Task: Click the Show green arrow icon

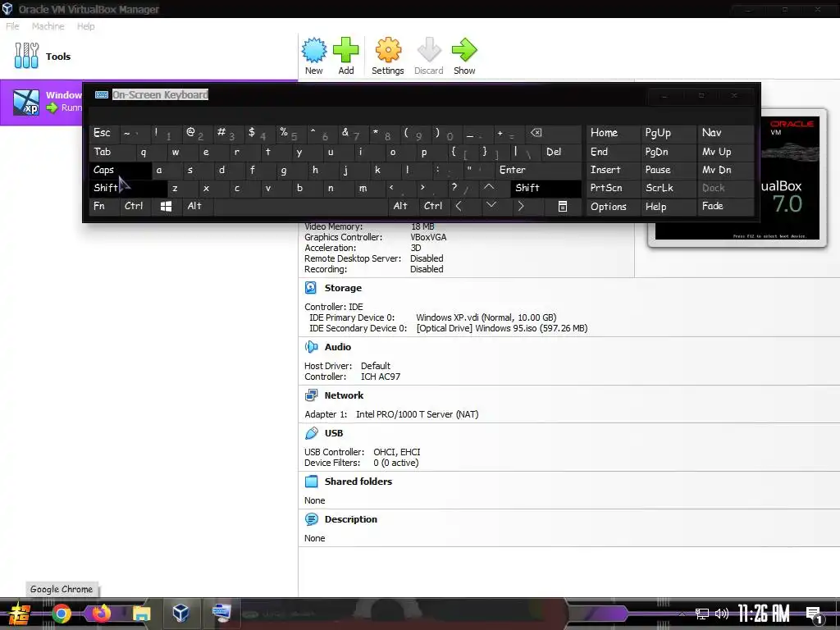Action: [464, 50]
